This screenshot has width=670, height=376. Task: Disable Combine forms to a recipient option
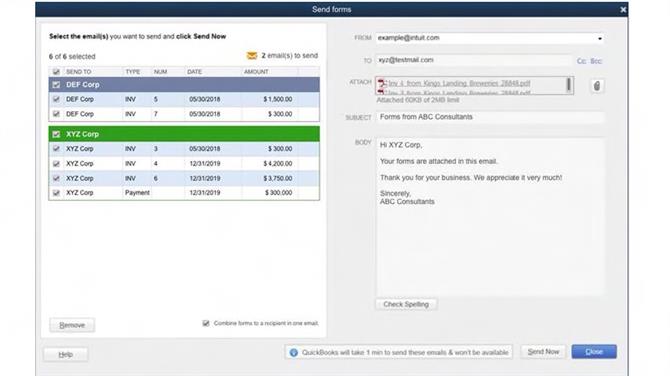click(x=206, y=323)
